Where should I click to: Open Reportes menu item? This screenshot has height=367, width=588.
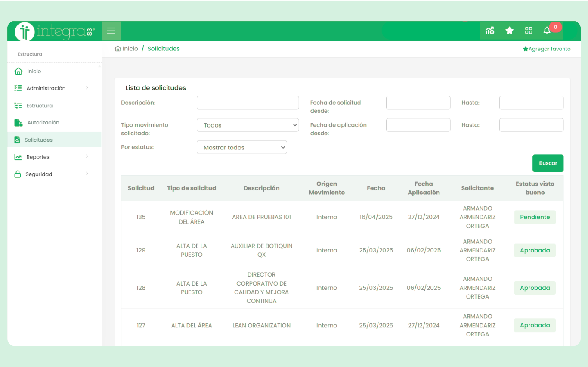(x=38, y=157)
